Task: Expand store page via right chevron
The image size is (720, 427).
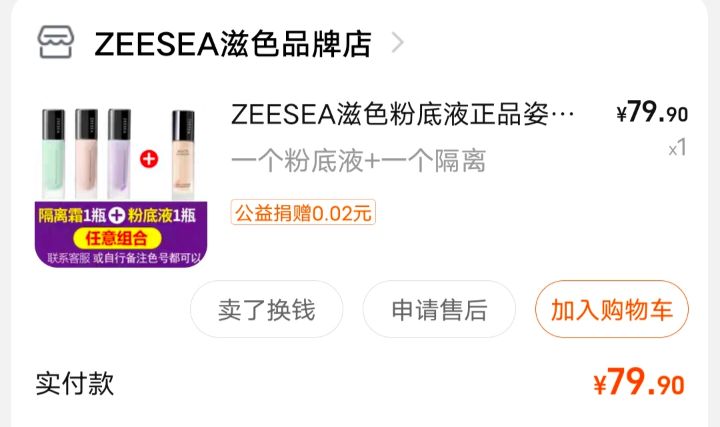Action: [397, 43]
